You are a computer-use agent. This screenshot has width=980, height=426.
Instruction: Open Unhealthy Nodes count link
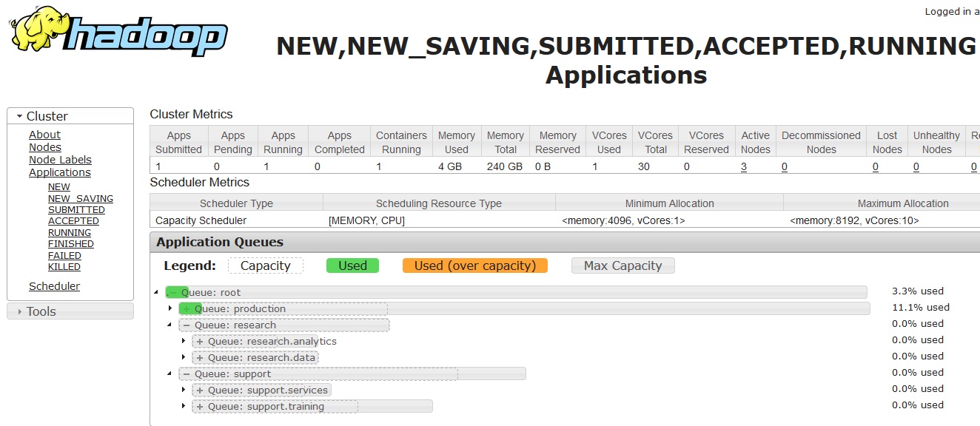[x=916, y=166]
